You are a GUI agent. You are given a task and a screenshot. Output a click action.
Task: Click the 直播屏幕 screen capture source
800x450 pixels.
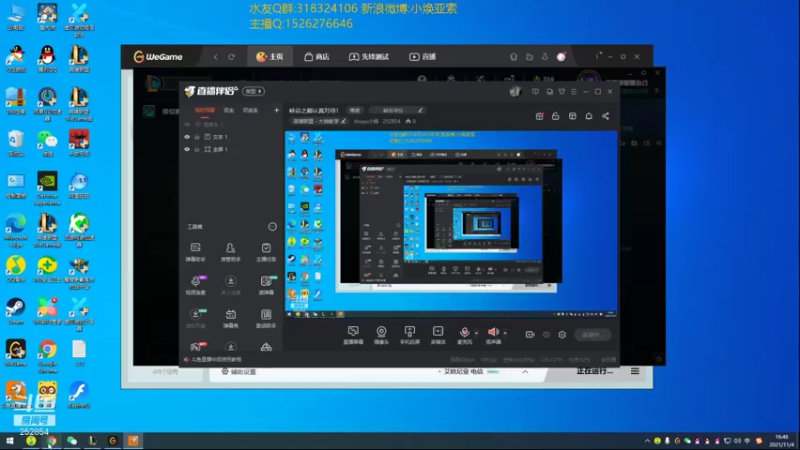353,335
